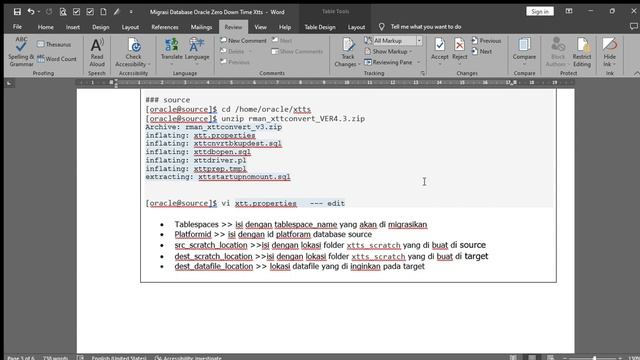The image size is (640, 360).
Task: Open the Translate tool
Action: point(171,51)
